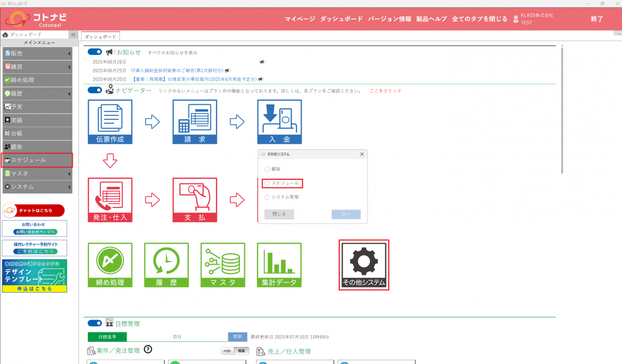
Task: Click the その他システム gear icon
Action: pyautogui.click(x=364, y=265)
